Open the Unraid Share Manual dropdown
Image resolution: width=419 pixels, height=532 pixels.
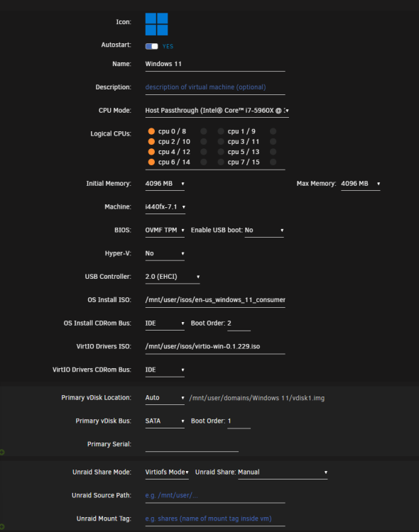[283, 472]
